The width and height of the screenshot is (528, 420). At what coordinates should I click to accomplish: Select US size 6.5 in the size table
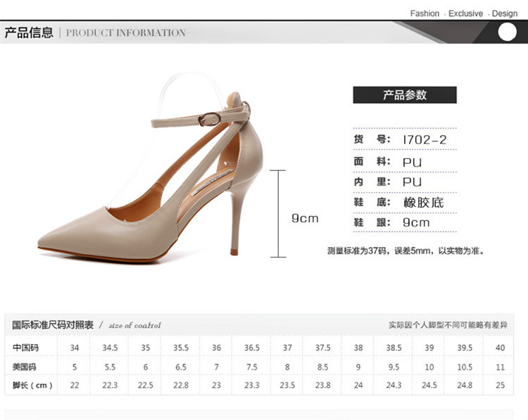(180, 367)
